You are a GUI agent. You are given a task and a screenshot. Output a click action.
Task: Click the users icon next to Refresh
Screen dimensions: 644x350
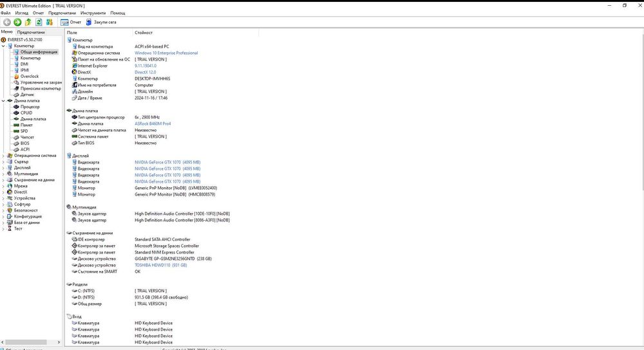tap(50, 22)
